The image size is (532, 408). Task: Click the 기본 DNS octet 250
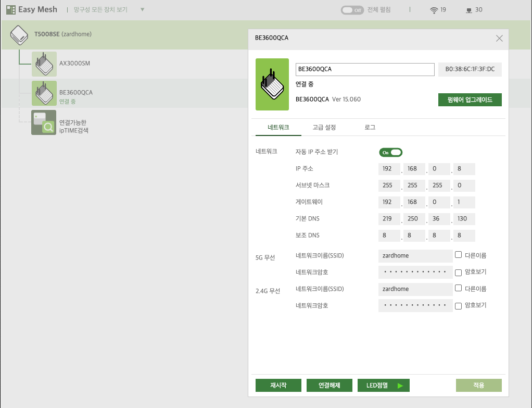414,219
